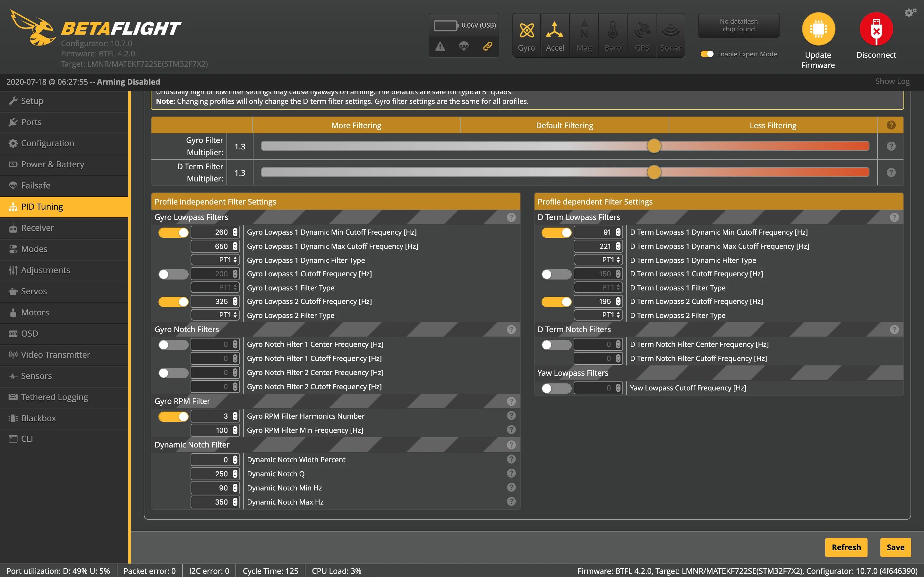Click the gear icon in top right corner
Viewport: 924px width, 577px height.
coord(910,13)
